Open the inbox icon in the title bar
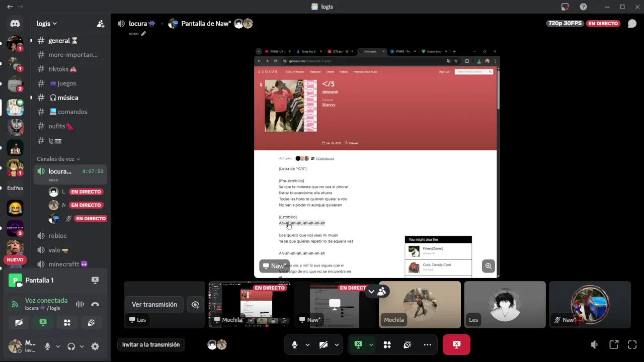 (x=565, y=7)
